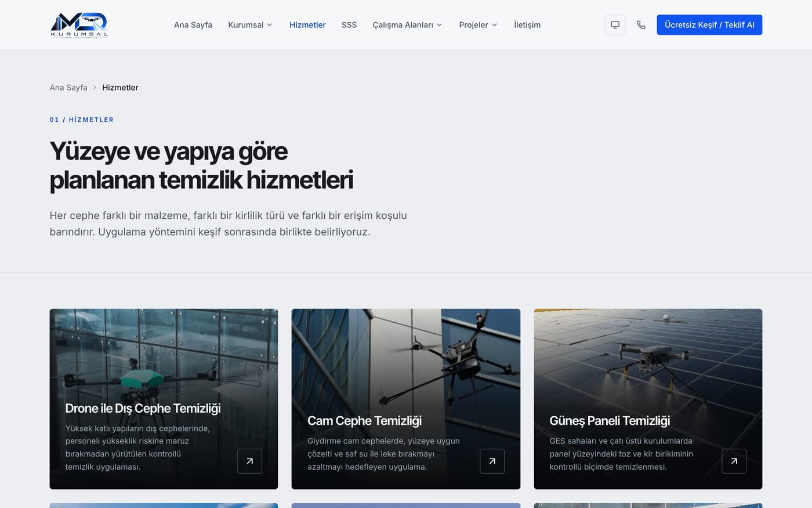The image size is (812, 508).
Task: Click the description 'Yüksek katlı yapıların dış cephelerinde'
Action: click(137, 448)
